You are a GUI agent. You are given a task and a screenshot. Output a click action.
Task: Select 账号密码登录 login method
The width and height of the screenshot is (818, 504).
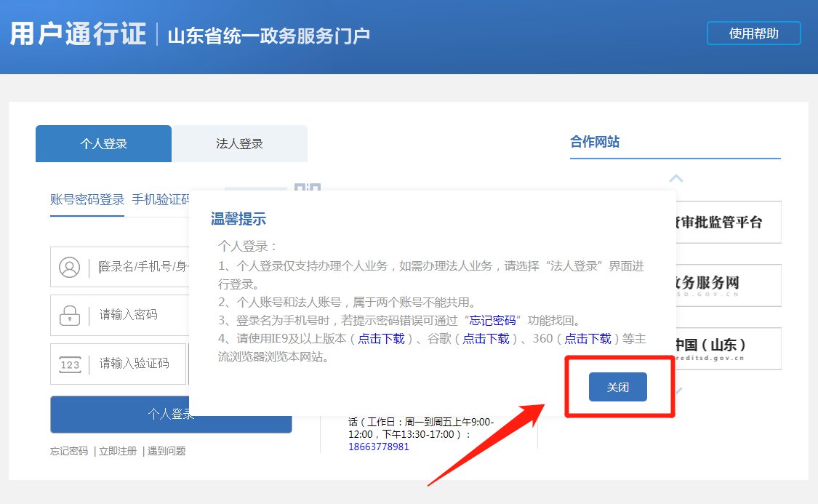[87, 200]
